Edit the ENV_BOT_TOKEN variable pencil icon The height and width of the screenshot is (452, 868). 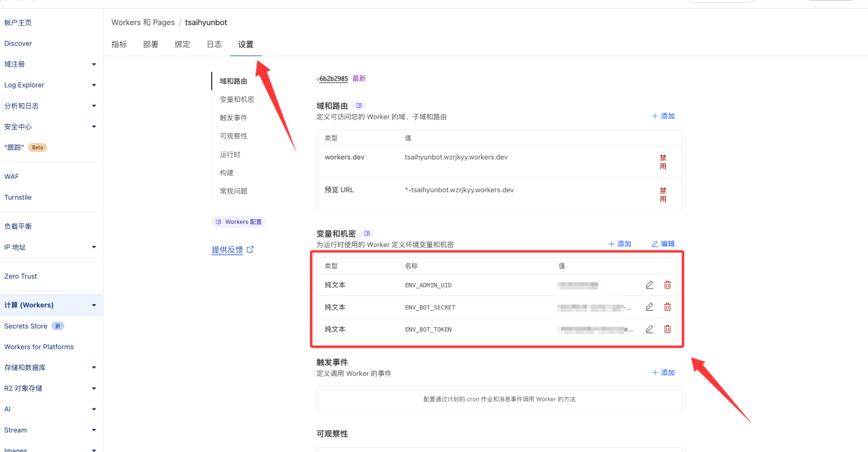click(x=649, y=329)
